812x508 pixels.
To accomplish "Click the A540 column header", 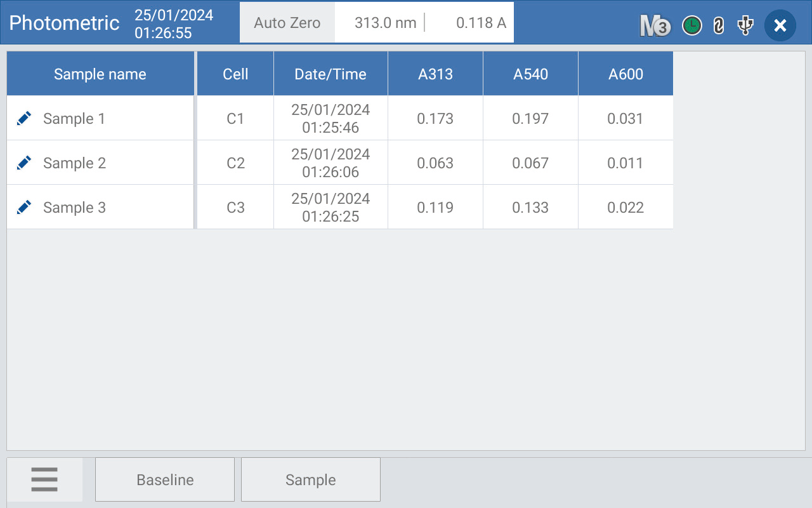I will [x=530, y=74].
